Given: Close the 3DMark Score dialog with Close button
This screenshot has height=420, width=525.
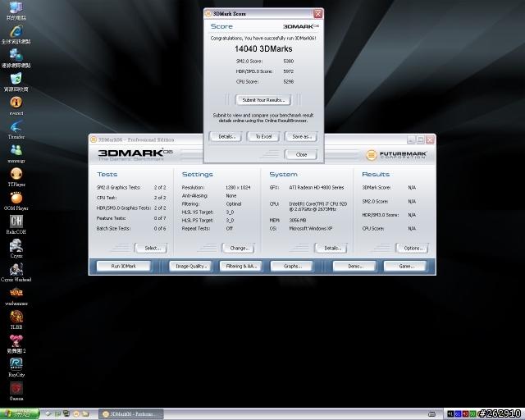Looking at the screenshot, I should click(x=301, y=155).
